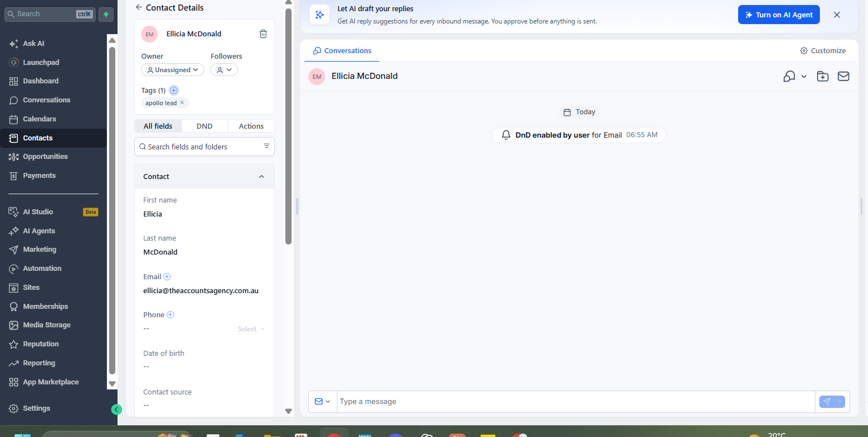The height and width of the screenshot is (437, 868).
Task: Collapse the Contact section
Action: tap(261, 176)
